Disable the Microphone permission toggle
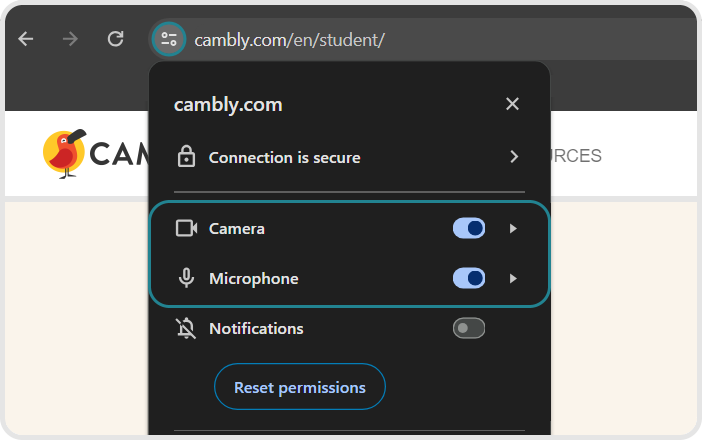This screenshot has width=702, height=440. 469,278
